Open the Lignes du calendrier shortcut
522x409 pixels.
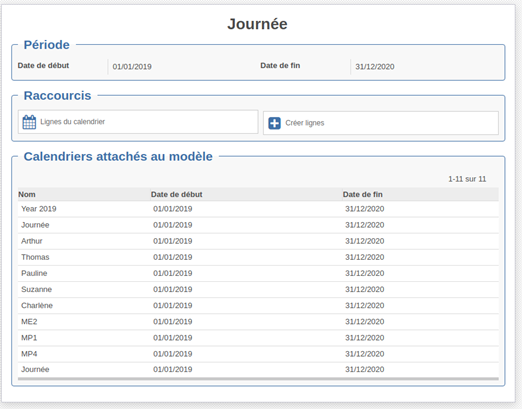[x=138, y=122]
